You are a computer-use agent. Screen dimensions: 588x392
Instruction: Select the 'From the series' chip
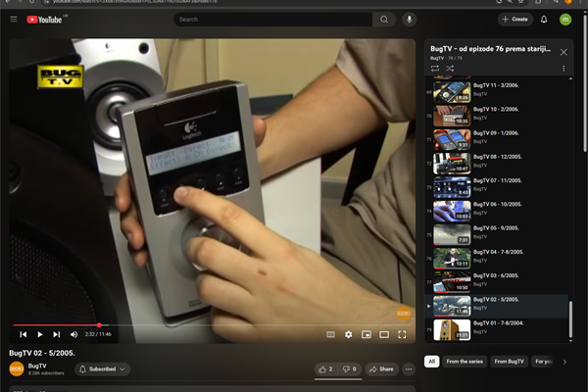(465, 362)
